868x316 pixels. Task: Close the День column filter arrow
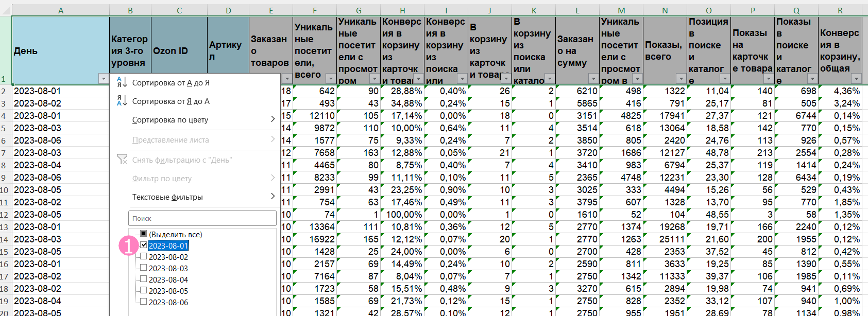pos(104,79)
